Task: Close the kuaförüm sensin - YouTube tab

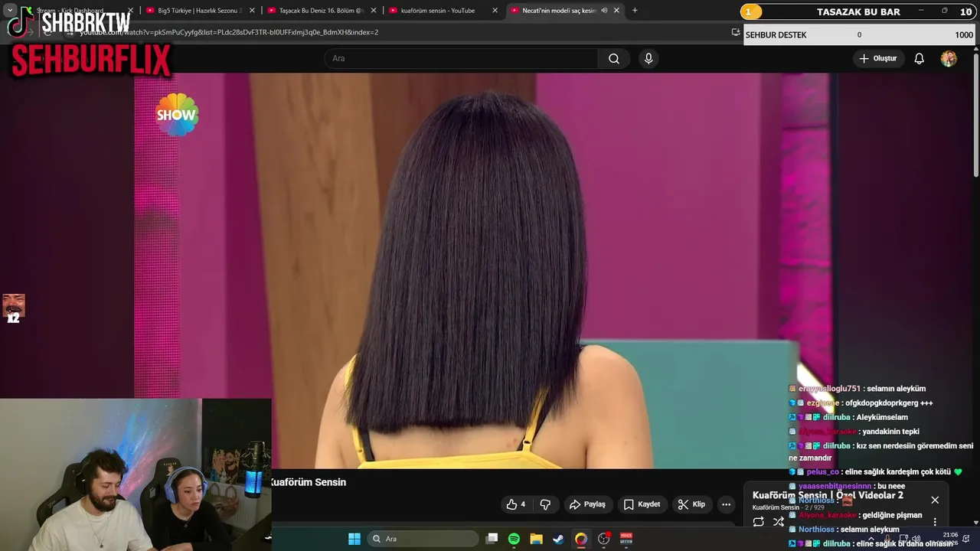Action: (495, 11)
